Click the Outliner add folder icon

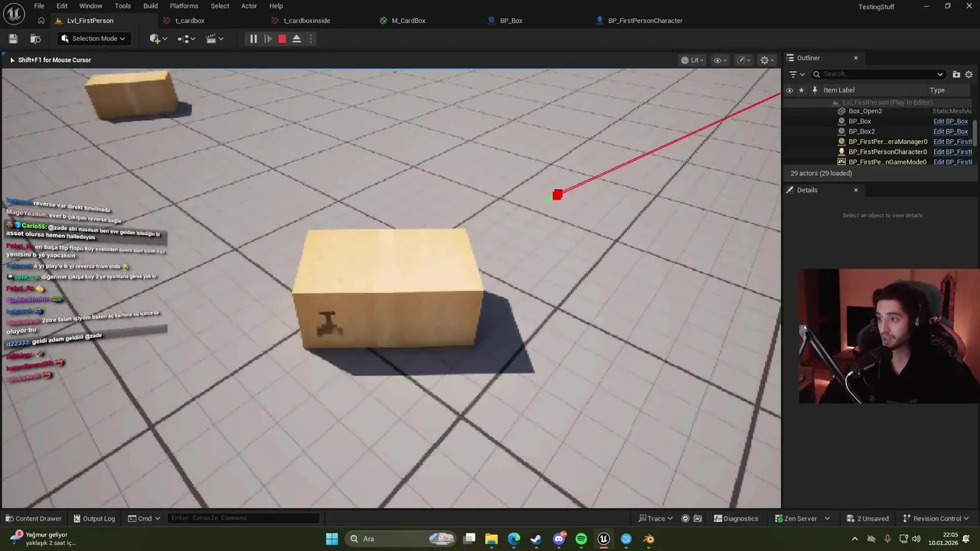coord(956,74)
